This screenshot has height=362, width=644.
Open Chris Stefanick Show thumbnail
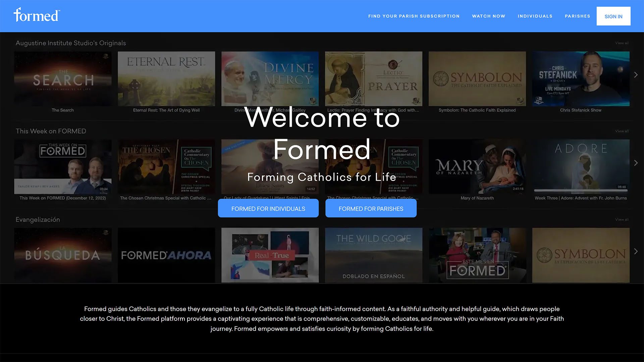point(581,79)
